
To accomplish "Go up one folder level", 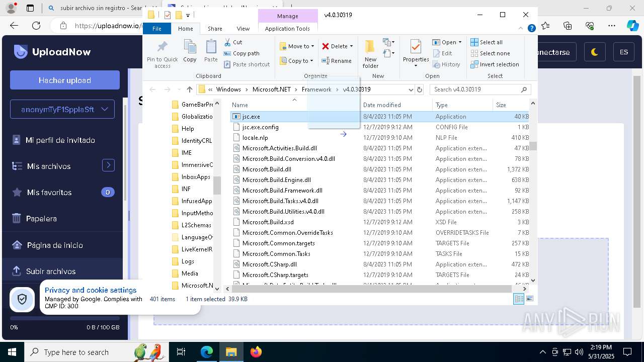I will point(189,89).
